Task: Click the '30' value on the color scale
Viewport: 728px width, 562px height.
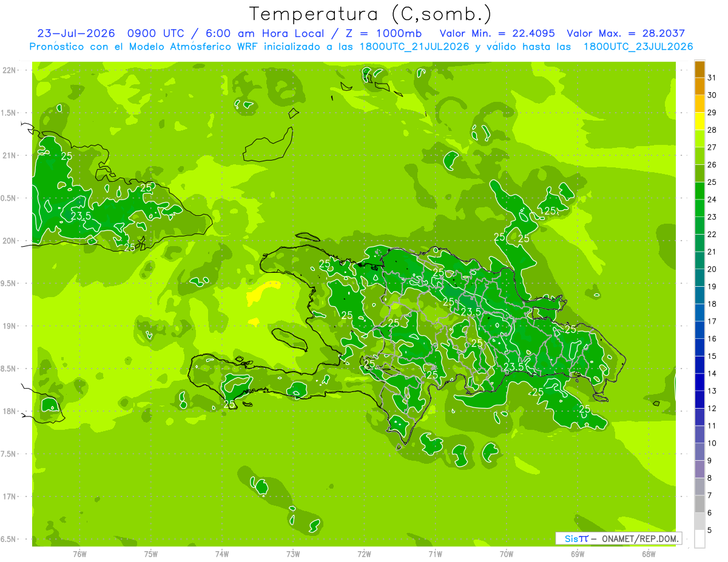Action: click(712, 95)
